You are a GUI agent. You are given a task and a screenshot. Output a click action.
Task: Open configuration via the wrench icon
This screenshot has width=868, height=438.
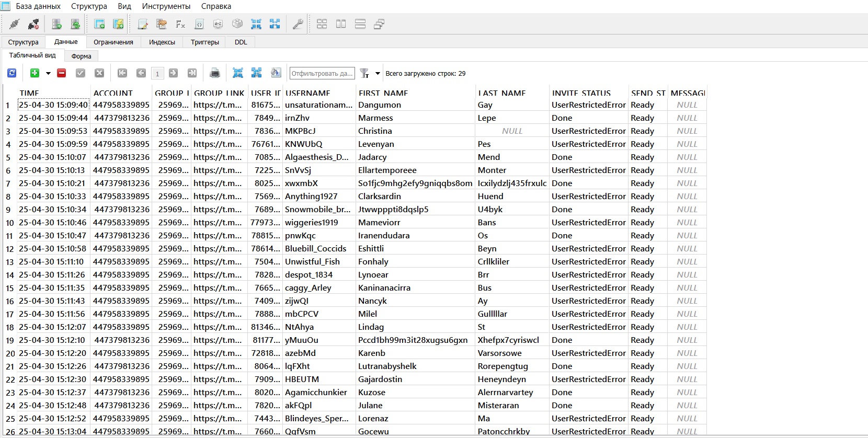(298, 24)
